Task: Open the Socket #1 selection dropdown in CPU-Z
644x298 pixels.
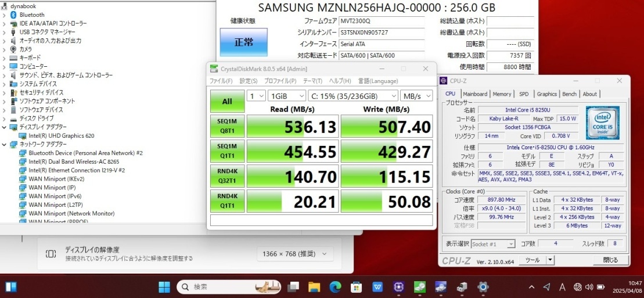Action: tap(493, 244)
